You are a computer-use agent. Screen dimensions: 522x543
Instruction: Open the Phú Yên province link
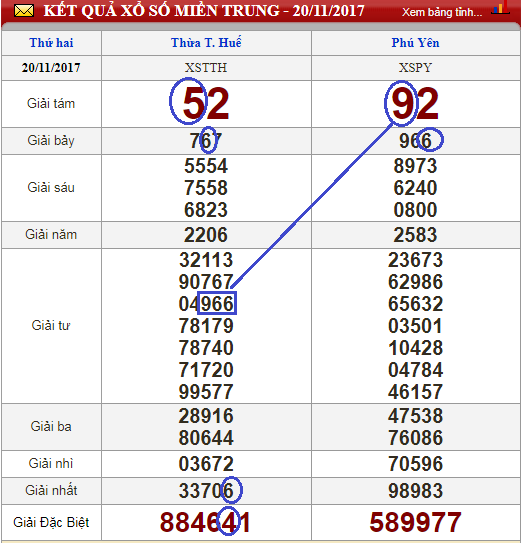click(415, 43)
